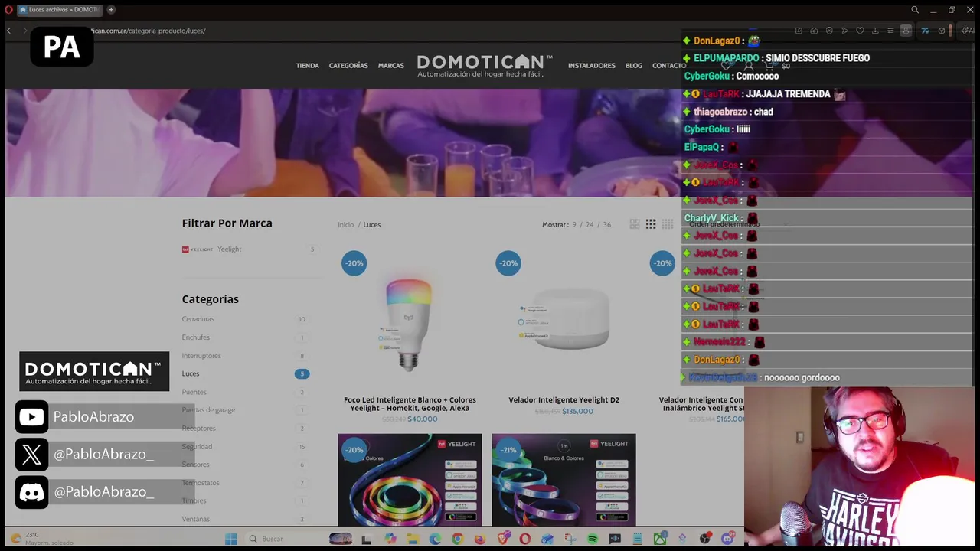Open the Termostatos category

coord(201,483)
